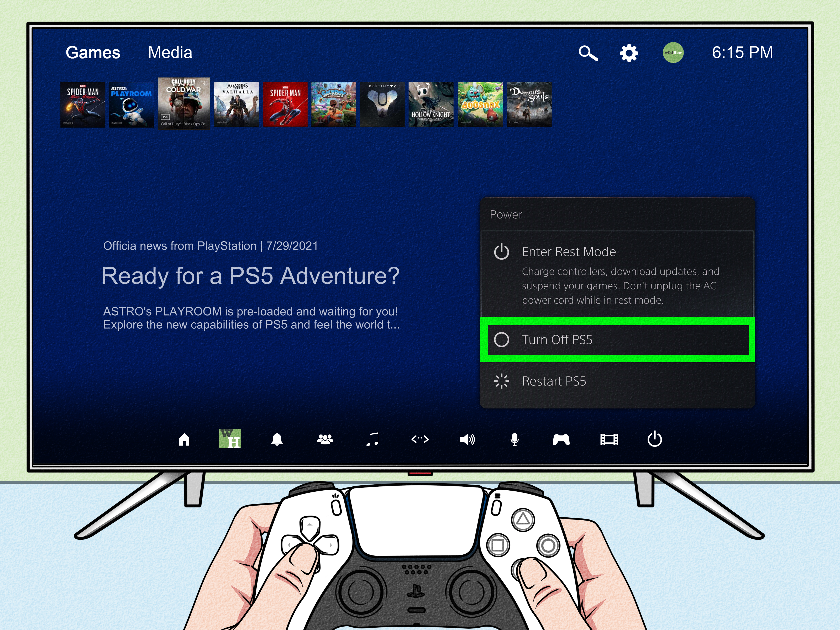Open the broadcast media icon

(610, 439)
